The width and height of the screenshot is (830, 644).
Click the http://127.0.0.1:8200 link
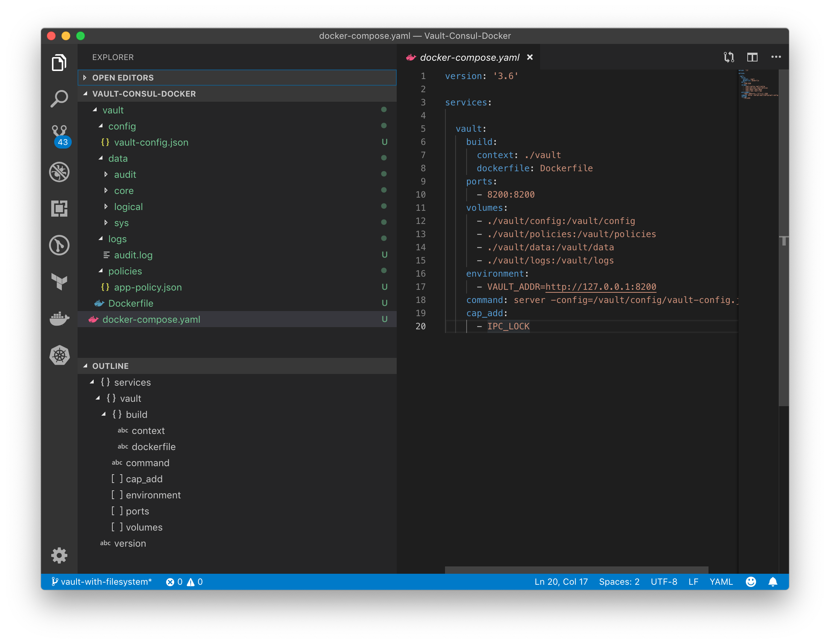click(x=601, y=287)
